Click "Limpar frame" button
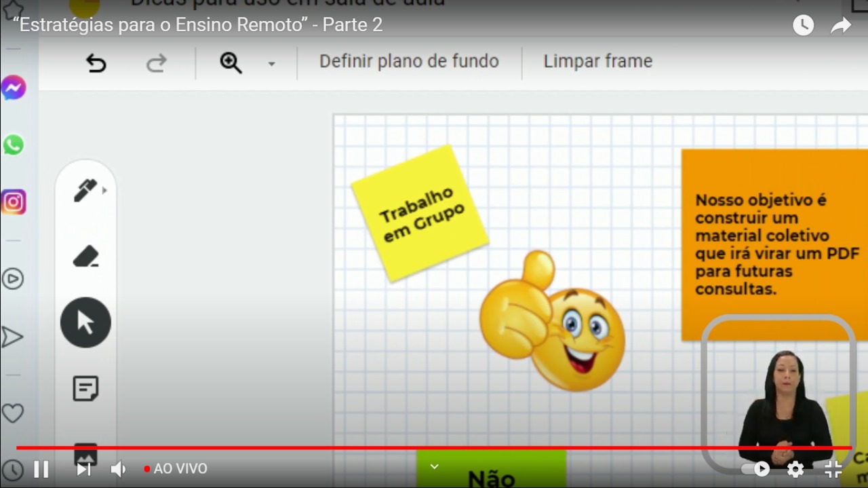868x488 pixels. coord(597,61)
